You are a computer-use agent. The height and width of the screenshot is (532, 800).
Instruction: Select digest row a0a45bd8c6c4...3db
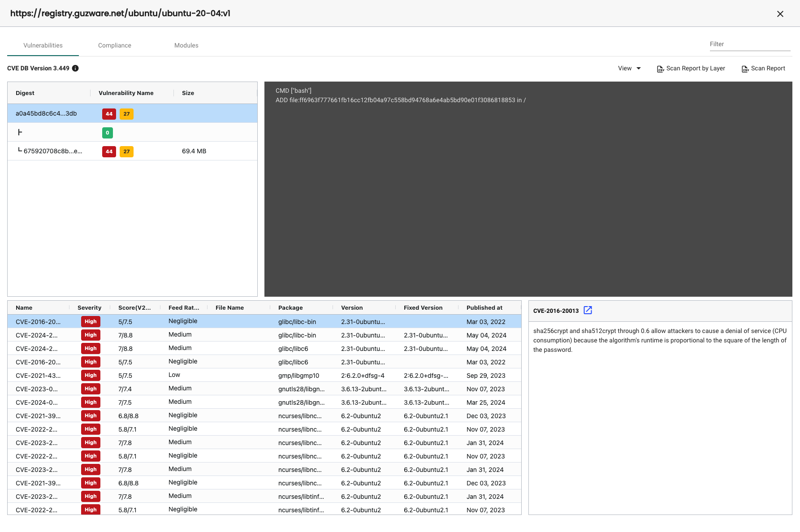coord(133,113)
